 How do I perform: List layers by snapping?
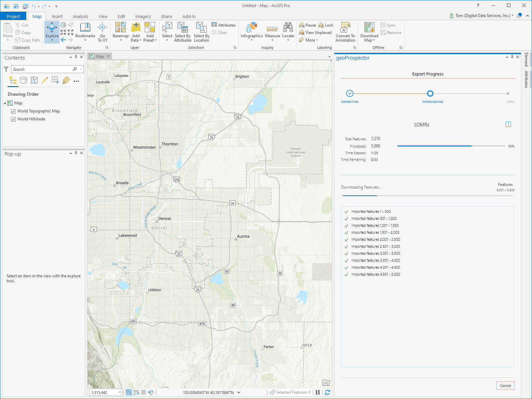coord(56,80)
